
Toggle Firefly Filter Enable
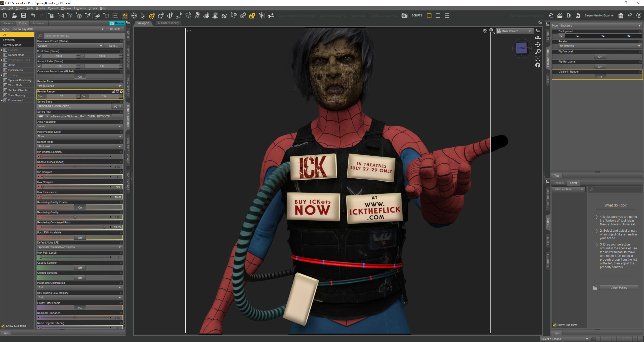[x=80, y=308]
